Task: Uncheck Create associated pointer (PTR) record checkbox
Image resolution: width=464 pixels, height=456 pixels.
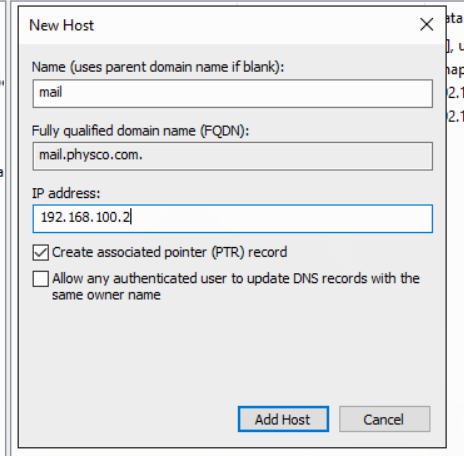Action: pos(40,252)
